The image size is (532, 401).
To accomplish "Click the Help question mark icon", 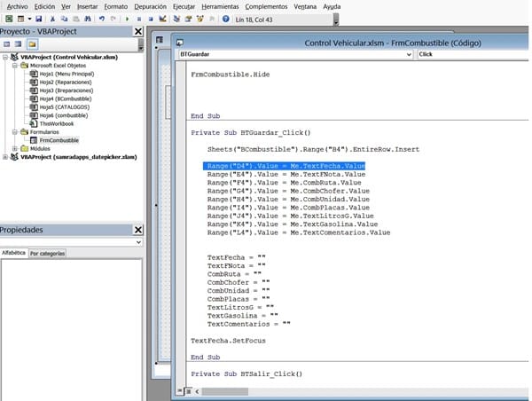I will [x=226, y=18].
